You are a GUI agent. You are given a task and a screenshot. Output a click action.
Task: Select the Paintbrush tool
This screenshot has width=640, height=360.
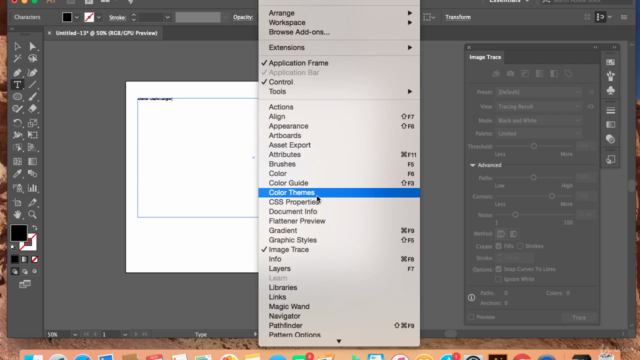click(33, 97)
